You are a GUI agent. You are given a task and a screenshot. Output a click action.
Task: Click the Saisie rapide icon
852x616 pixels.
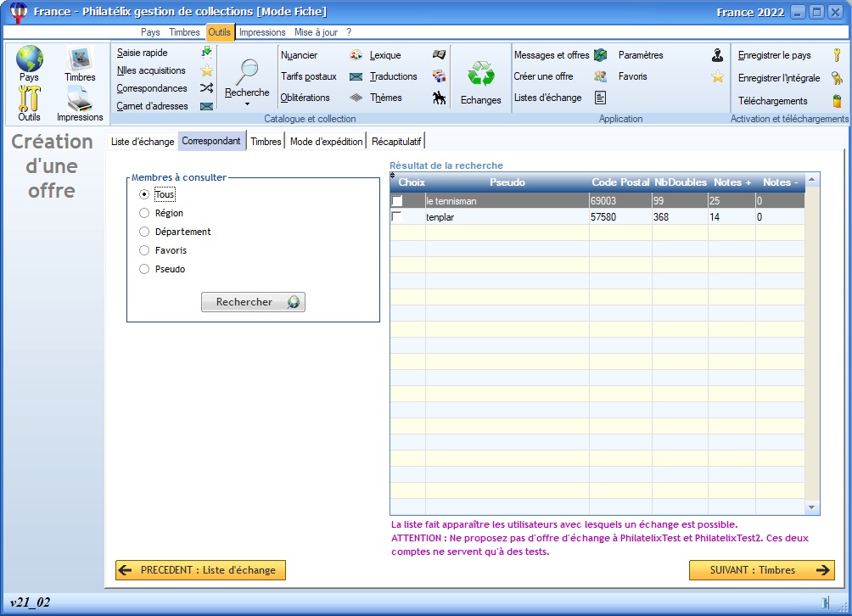206,52
